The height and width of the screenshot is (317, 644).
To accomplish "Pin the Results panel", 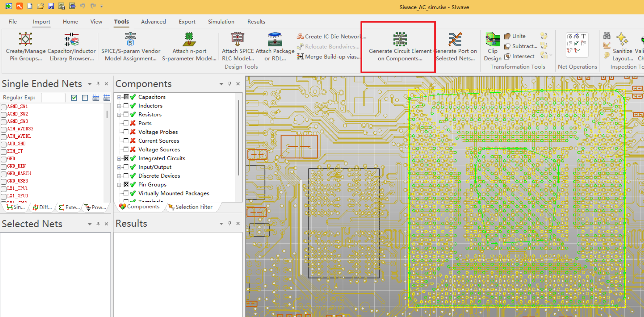I will (x=230, y=224).
